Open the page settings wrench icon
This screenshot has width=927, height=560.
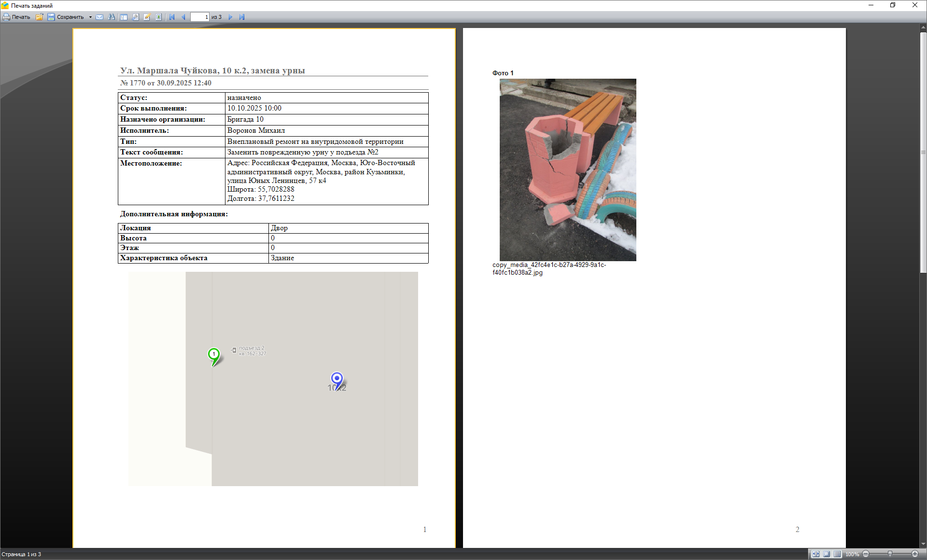[136, 17]
